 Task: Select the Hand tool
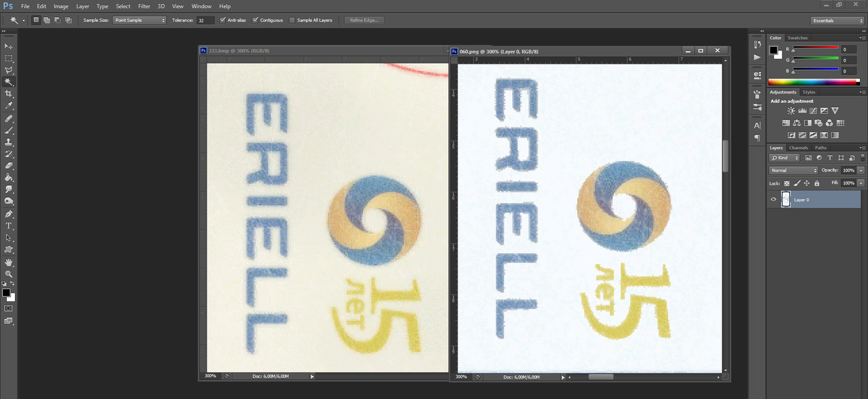click(9, 262)
